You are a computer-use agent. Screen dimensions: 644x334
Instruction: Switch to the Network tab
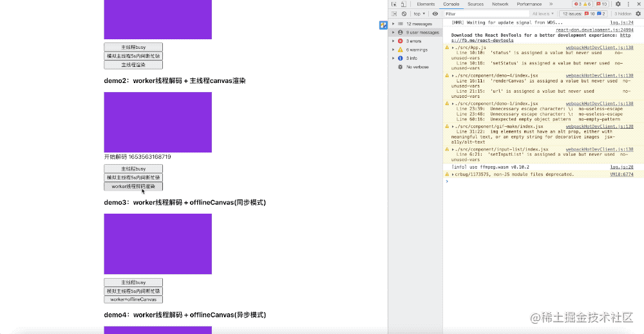click(x=500, y=4)
